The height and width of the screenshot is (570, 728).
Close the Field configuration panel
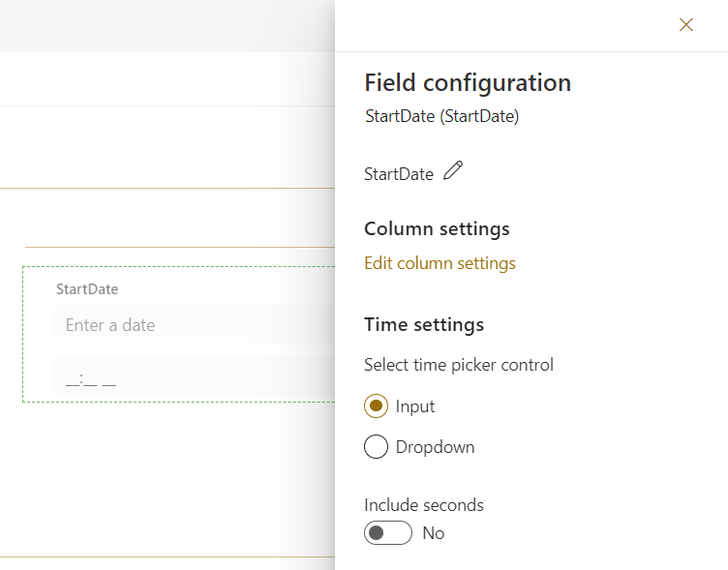click(x=686, y=25)
